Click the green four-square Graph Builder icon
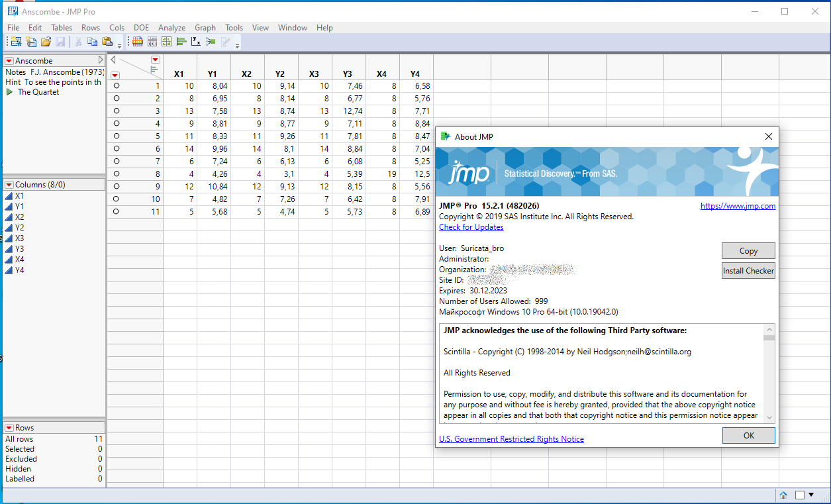The width and height of the screenshot is (831, 504). tap(167, 42)
